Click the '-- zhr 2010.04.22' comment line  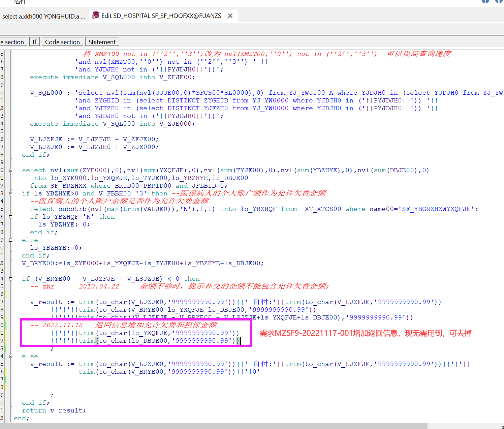click(x=180, y=286)
